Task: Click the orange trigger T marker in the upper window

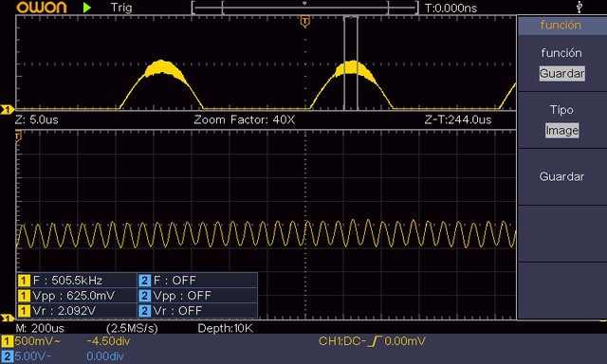Action: pos(305,22)
